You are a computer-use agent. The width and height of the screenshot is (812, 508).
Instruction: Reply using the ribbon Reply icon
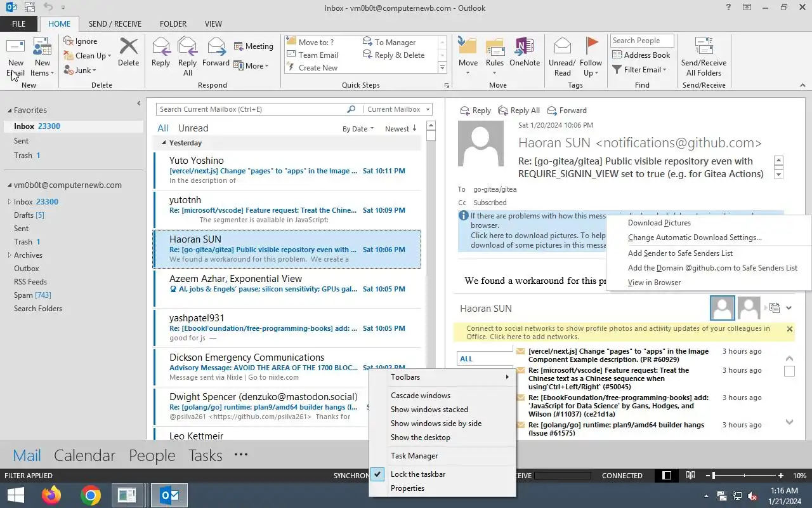click(161, 52)
